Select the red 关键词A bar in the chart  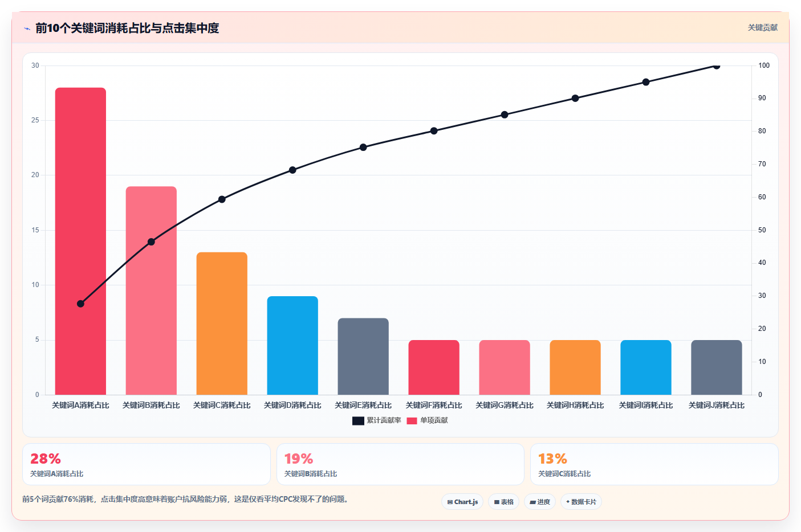[80, 241]
